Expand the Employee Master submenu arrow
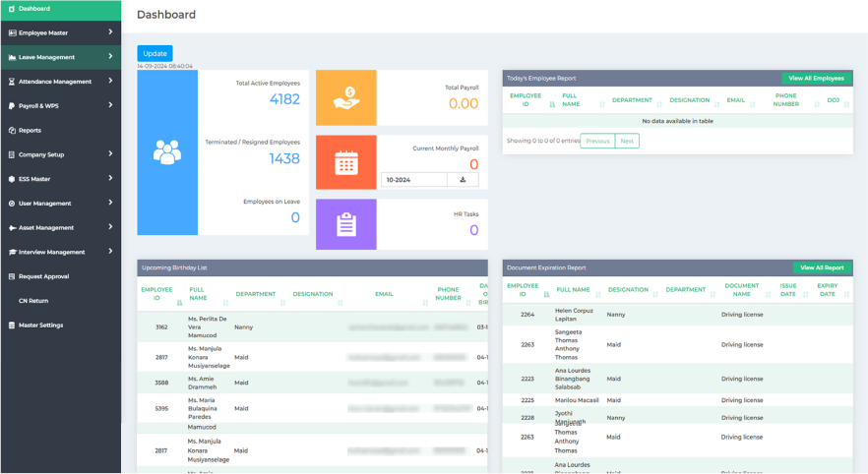 tap(110, 32)
